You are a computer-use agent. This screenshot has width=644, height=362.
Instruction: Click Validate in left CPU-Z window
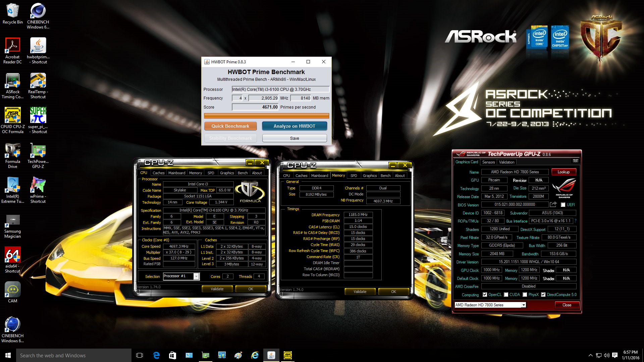pyautogui.click(x=217, y=289)
